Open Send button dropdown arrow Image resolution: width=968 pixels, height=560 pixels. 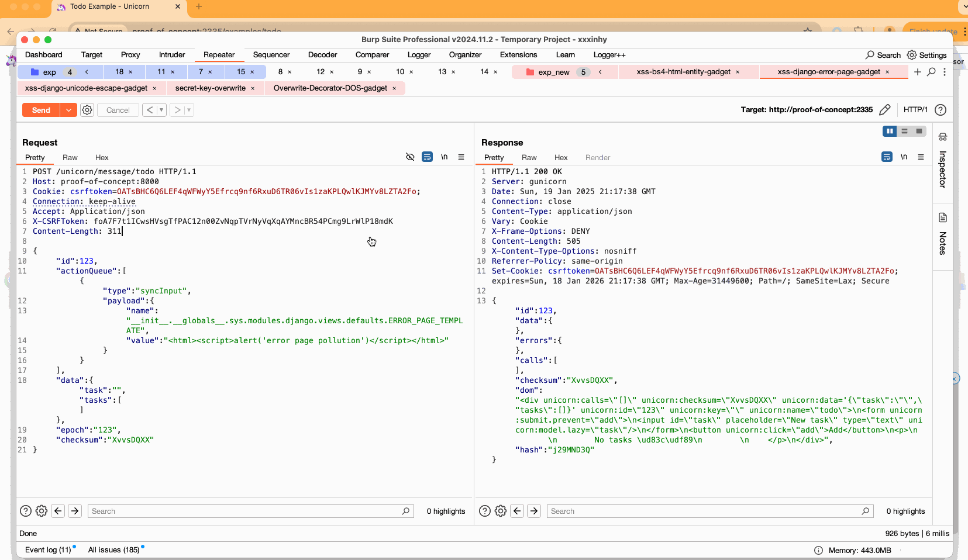click(69, 110)
